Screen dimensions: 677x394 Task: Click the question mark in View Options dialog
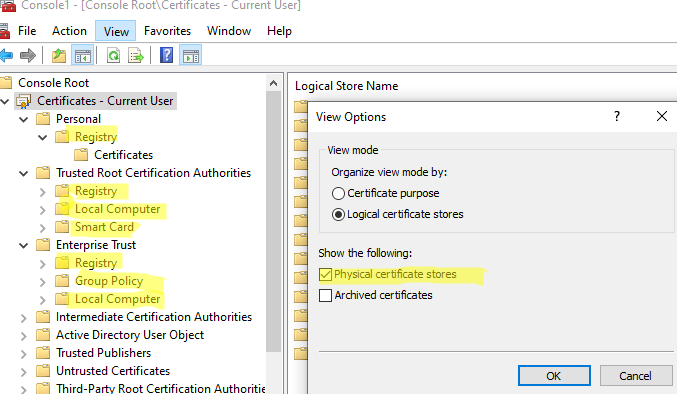click(x=617, y=116)
